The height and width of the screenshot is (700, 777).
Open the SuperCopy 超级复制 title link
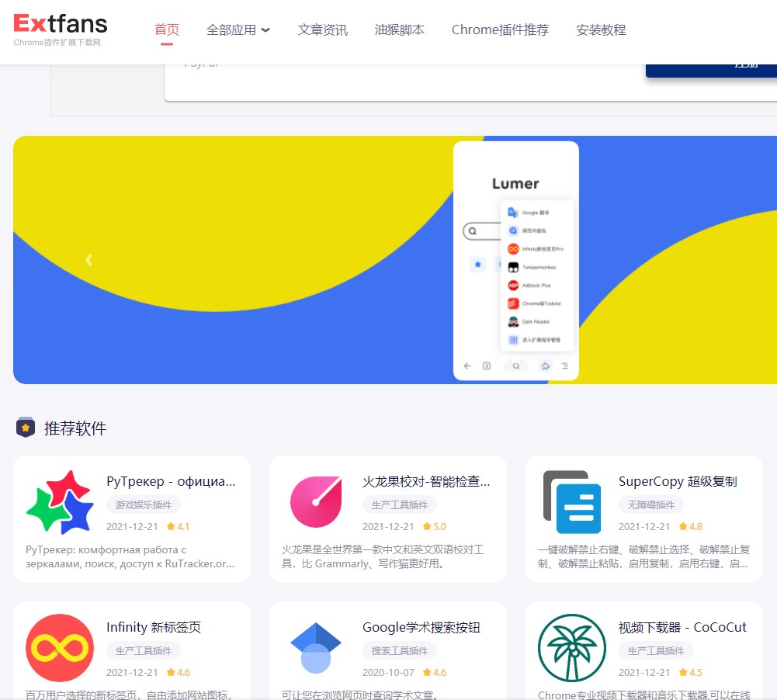678,481
